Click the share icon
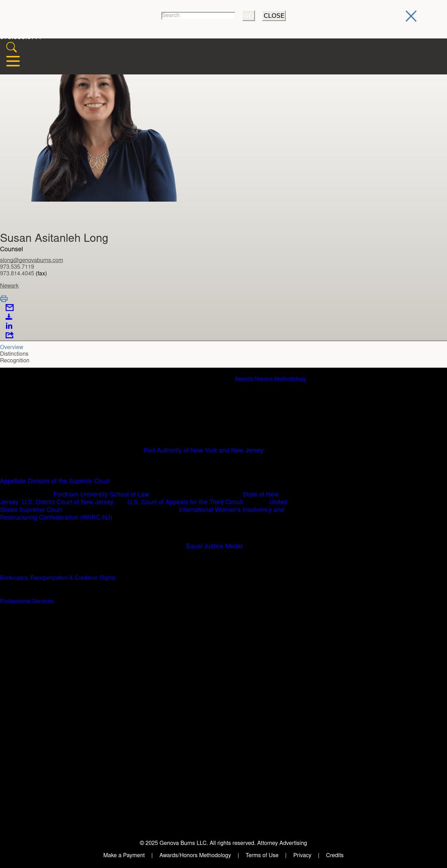The height and width of the screenshot is (868, 447). 9,335
